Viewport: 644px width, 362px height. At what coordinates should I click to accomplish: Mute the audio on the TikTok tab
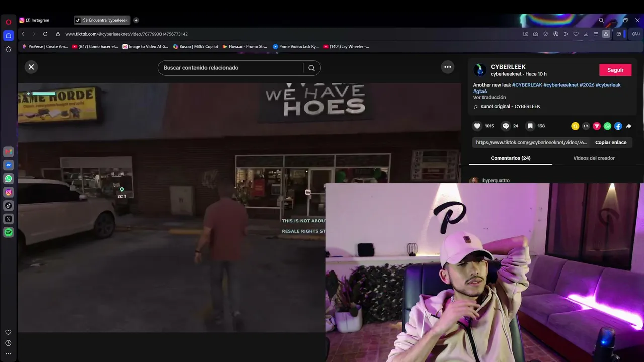(85, 20)
